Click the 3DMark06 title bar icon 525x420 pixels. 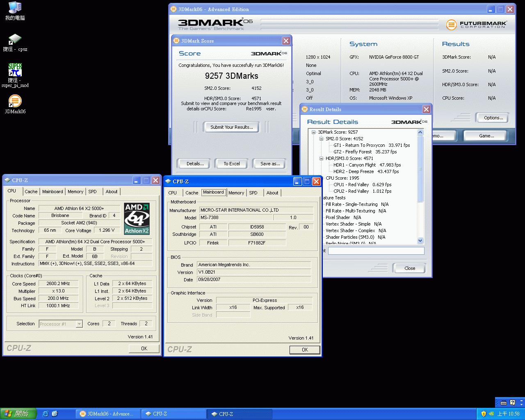(x=174, y=9)
